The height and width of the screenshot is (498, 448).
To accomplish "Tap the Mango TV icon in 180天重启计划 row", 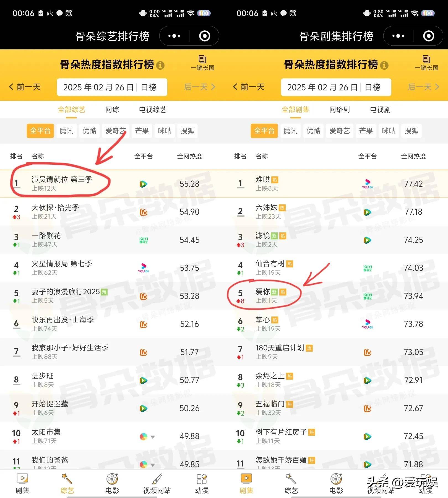I will pyautogui.click(x=368, y=352).
